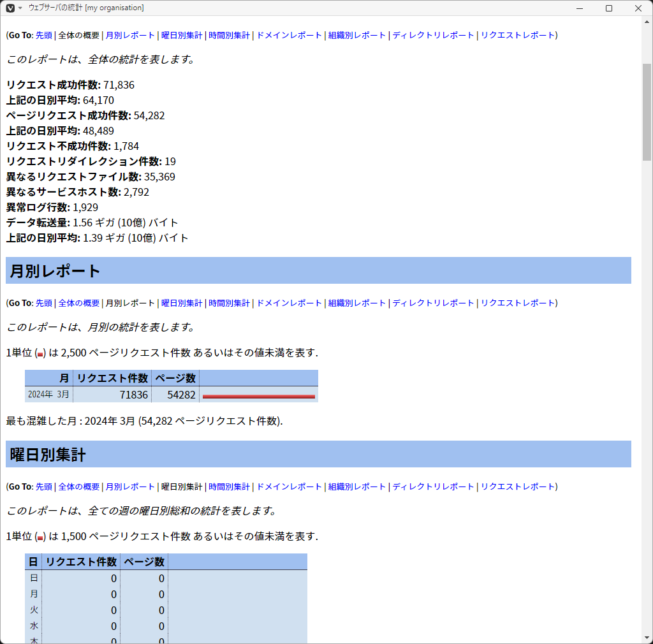
Task: Click the ページ数 header in weekday table
Action: pyautogui.click(x=144, y=562)
